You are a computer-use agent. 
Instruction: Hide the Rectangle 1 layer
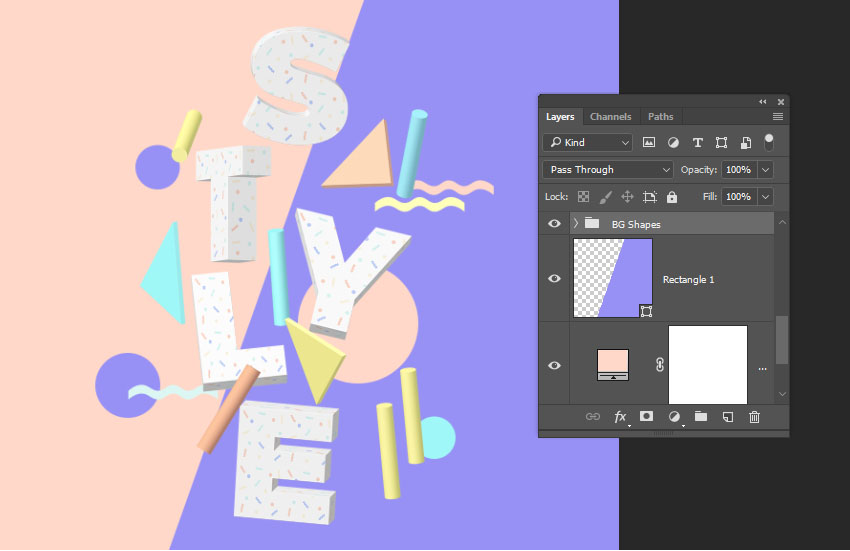click(554, 278)
